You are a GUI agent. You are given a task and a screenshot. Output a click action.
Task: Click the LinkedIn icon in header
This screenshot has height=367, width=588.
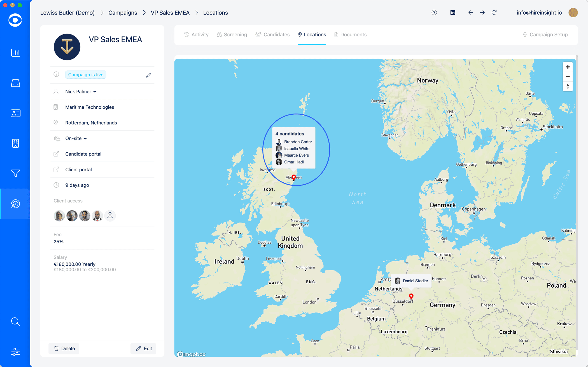(x=452, y=13)
